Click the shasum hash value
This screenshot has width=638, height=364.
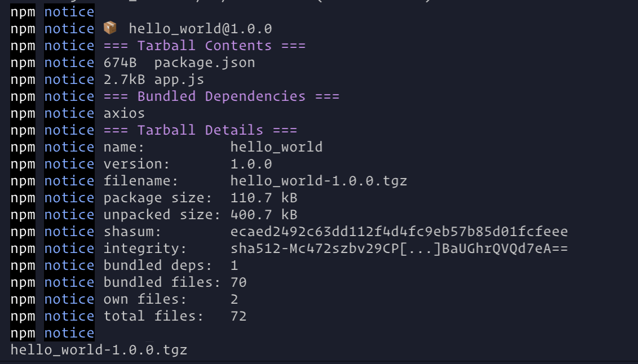(x=399, y=232)
